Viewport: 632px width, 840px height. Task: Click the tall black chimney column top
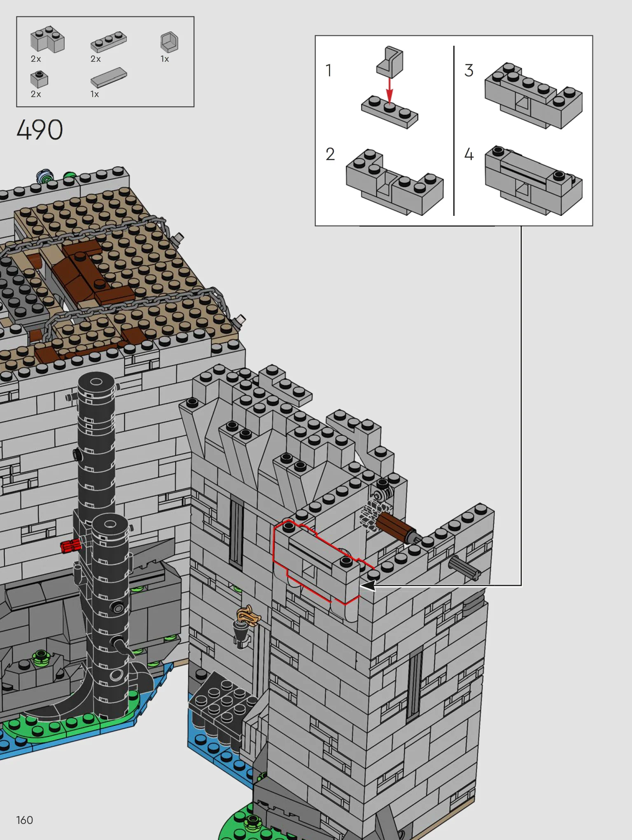[x=96, y=381]
